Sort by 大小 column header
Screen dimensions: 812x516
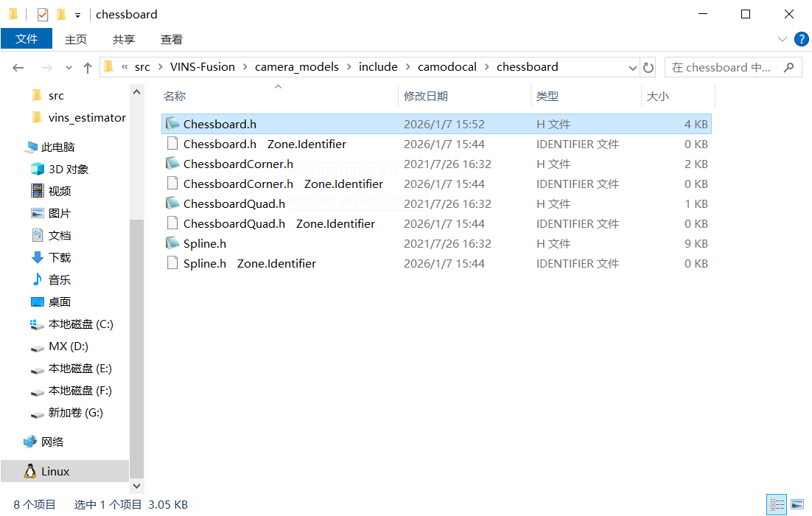[658, 97]
